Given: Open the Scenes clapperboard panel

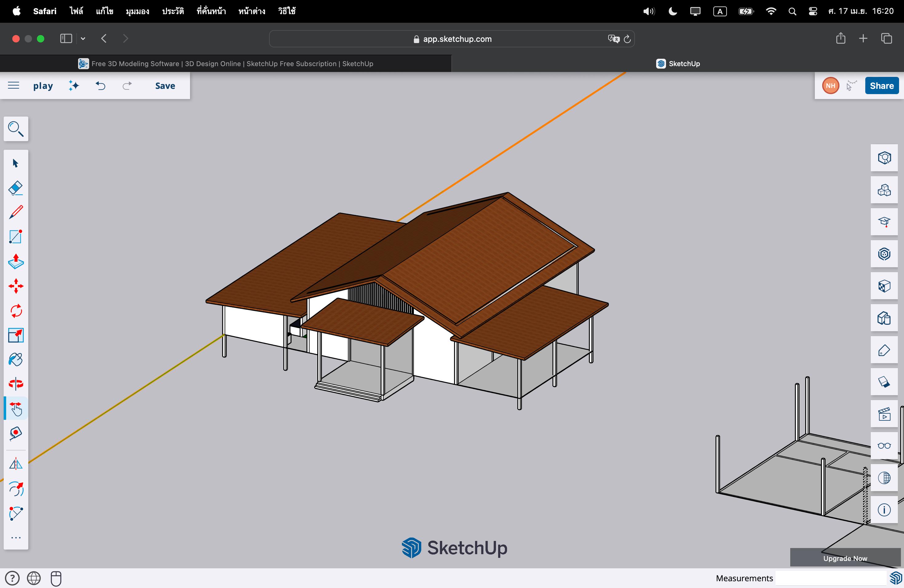Looking at the screenshot, I should 884,414.
